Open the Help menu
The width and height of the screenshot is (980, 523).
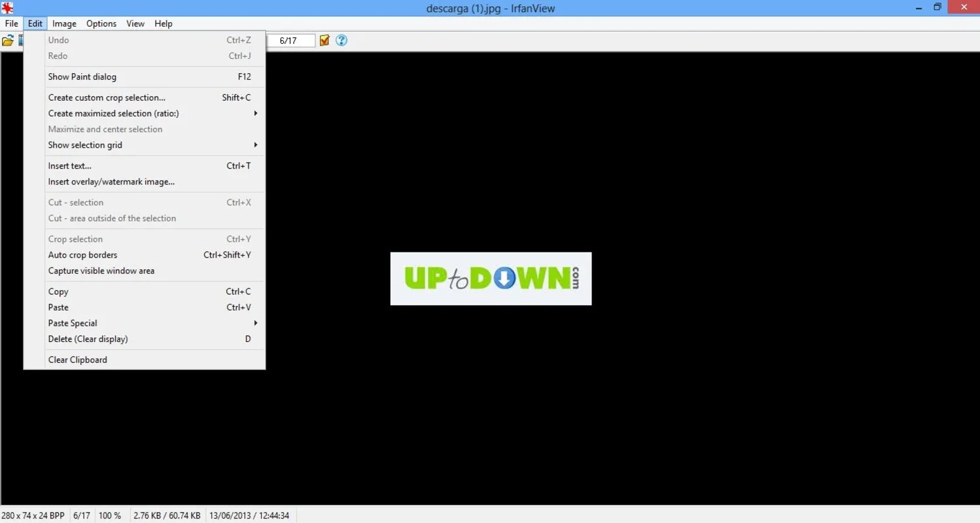pyautogui.click(x=164, y=24)
